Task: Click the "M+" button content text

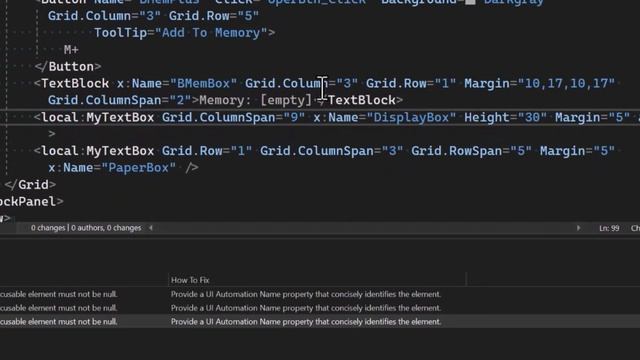Action: point(71,50)
